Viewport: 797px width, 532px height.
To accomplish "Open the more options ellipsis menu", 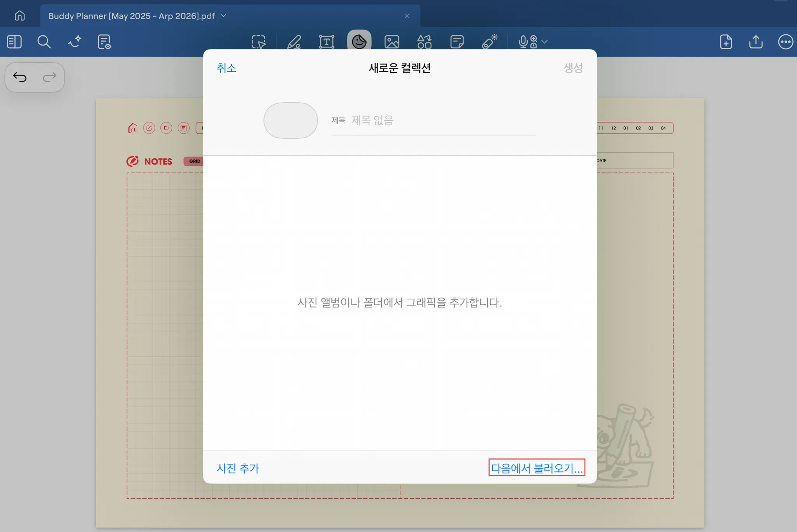I will 785,42.
